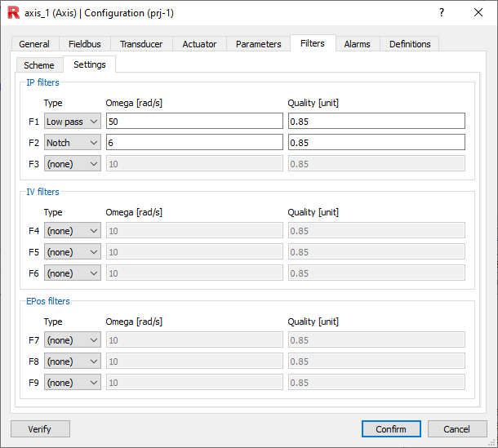This screenshot has height=448, width=498.
Task: Cancel the configuration dialog
Action: pos(457,429)
